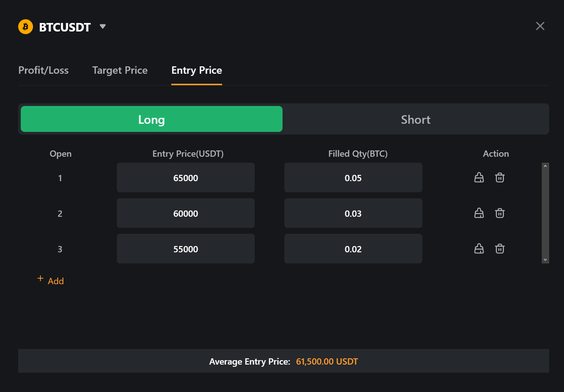The width and height of the screenshot is (564, 392).
Task: Click the 55000 entry price field
Action: click(185, 249)
